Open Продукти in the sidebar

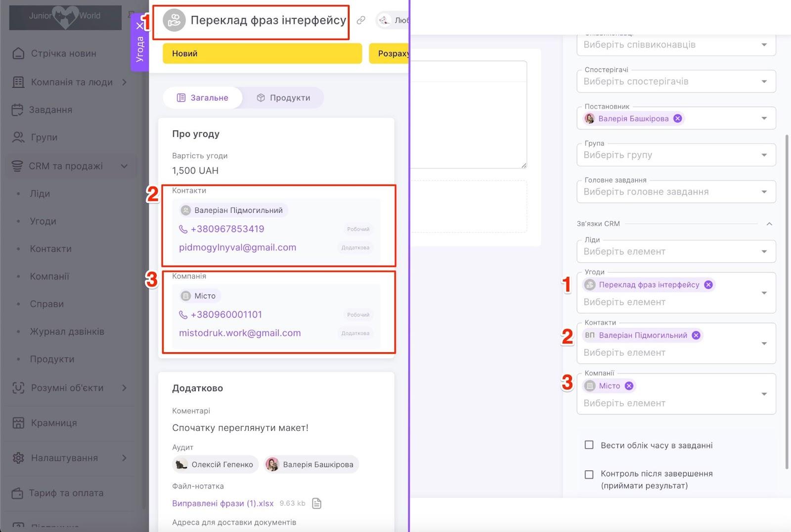coord(52,359)
